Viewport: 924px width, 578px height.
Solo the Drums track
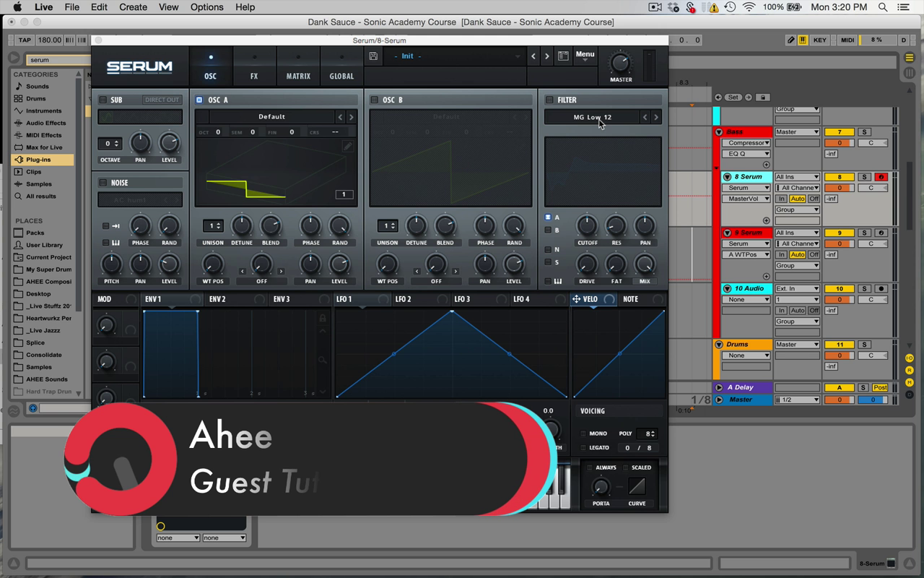coord(864,345)
